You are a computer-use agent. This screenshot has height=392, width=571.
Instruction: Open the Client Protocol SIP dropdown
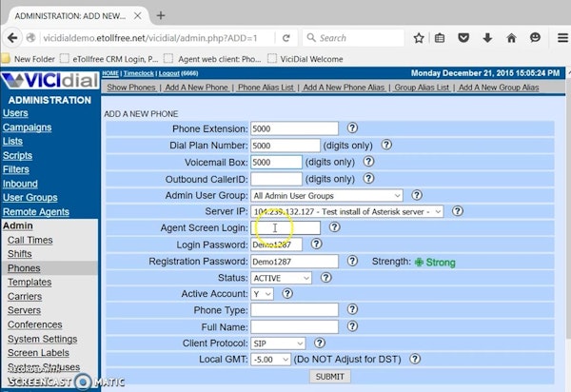click(278, 343)
